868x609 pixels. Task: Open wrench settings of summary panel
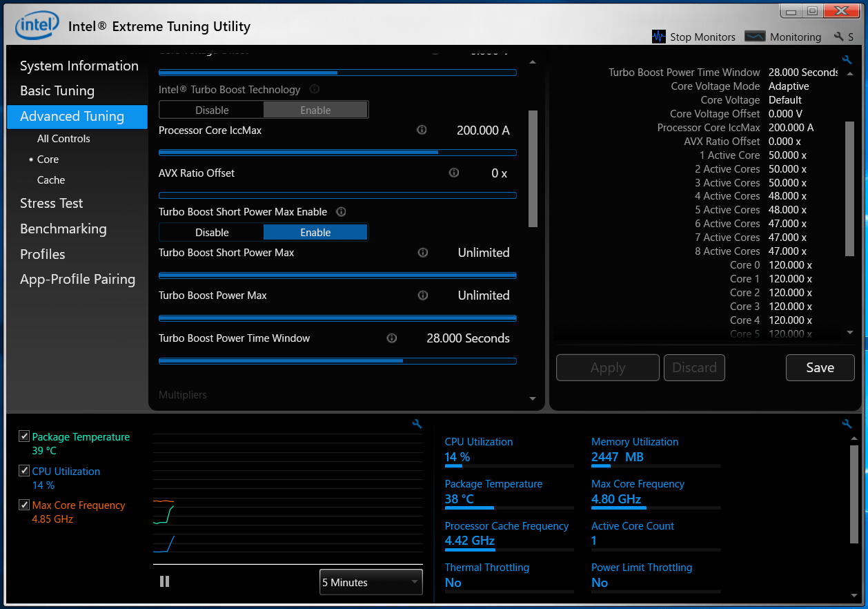(x=847, y=60)
